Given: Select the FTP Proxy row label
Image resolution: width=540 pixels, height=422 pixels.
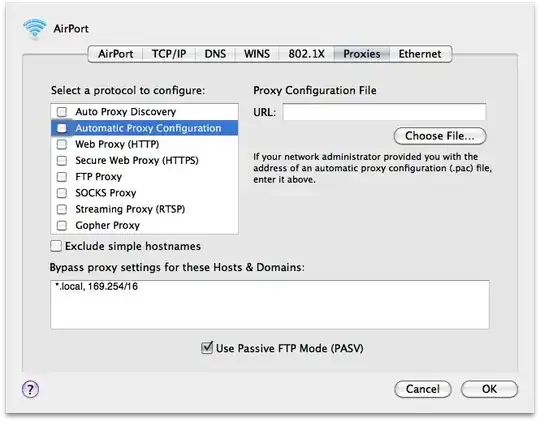Looking at the screenshot, I should [x=98, y=176].
